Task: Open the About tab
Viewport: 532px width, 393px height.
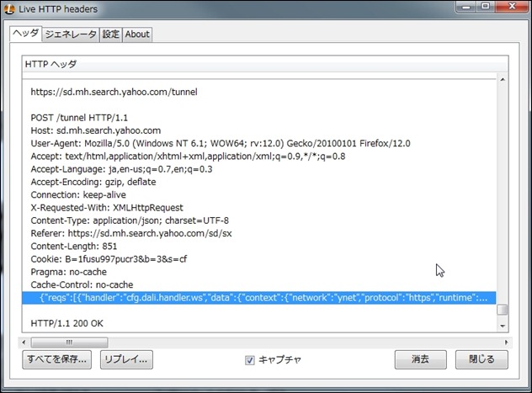Action: (137, 35)
